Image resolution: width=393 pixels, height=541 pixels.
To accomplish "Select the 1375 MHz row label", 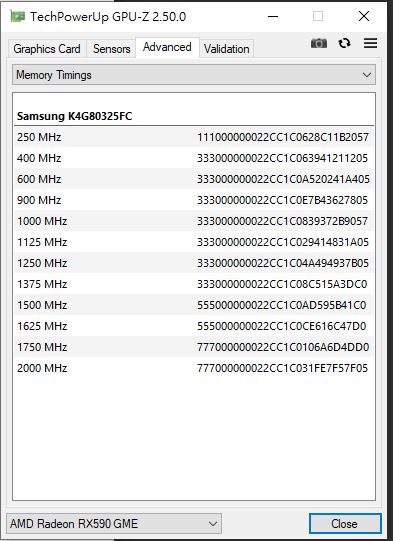I will coord(42,284).
